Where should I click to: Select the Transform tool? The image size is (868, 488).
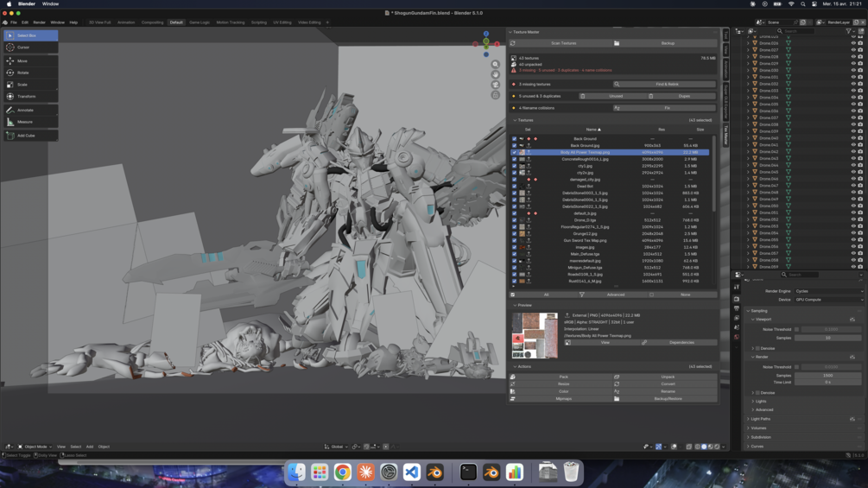coord(30,96)
